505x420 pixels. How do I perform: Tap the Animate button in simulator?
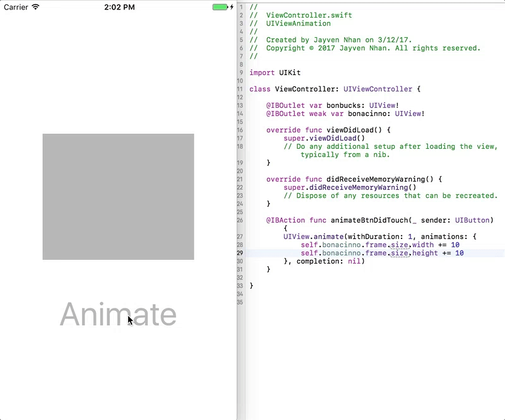[118, 315]
